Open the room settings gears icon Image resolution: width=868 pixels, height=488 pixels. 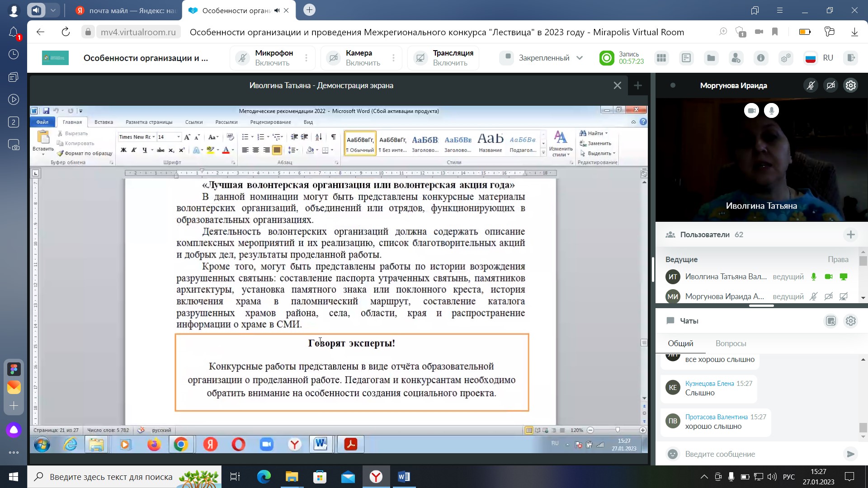[786, 58]
